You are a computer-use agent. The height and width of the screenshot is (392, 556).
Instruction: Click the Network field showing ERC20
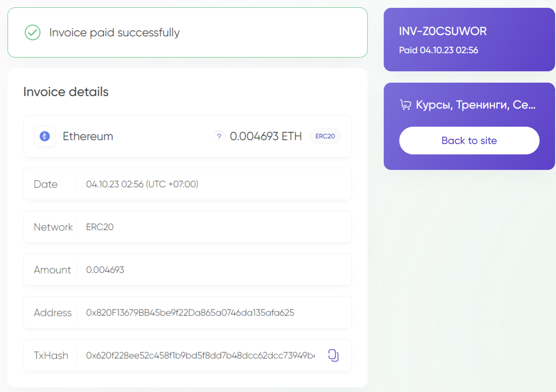pos(187,227)
